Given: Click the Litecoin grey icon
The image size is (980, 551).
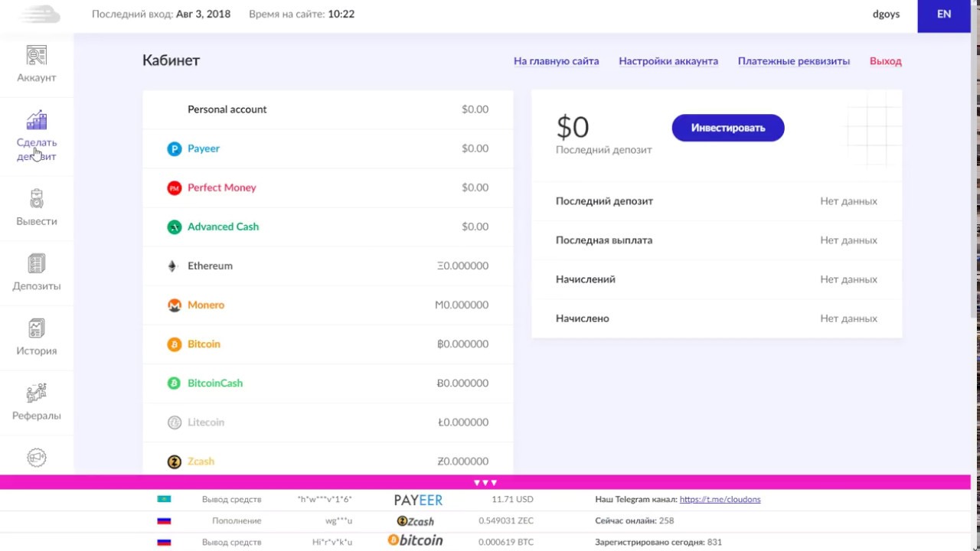Looking at the screenshot, I should point(175,422).
